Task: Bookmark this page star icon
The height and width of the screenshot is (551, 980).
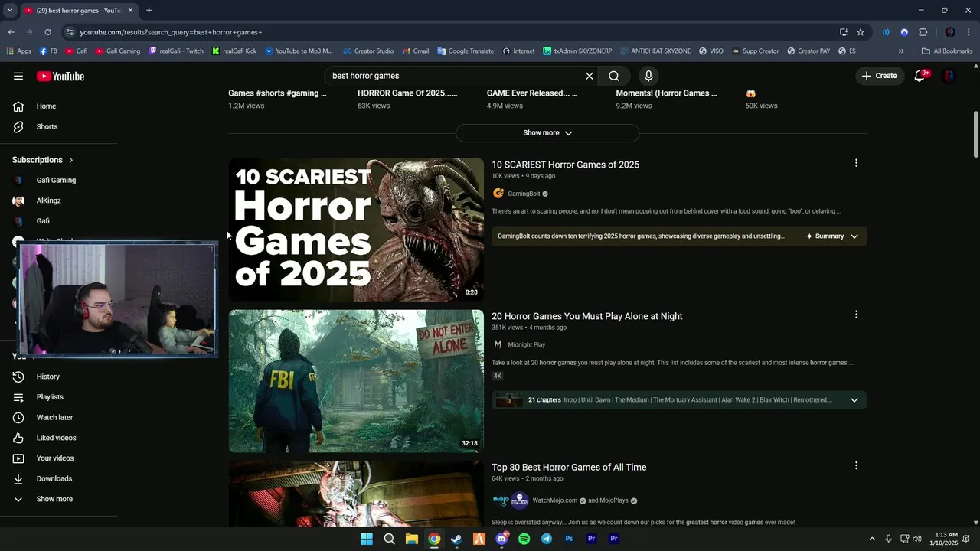Action: pos(861,32)
